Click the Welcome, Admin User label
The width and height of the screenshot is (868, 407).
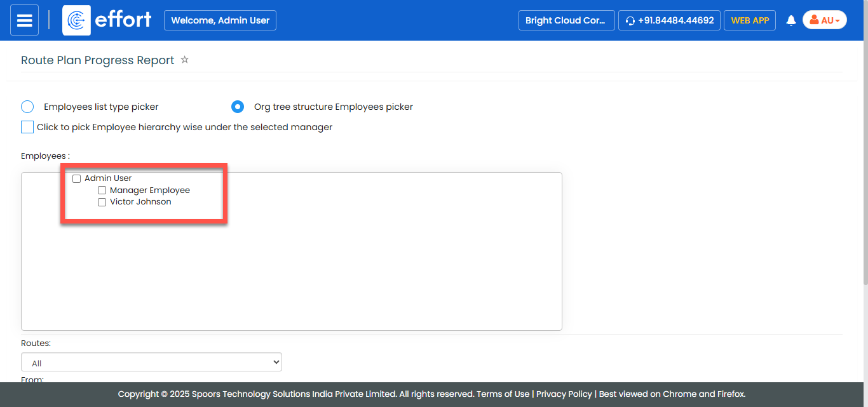point(220,20)
